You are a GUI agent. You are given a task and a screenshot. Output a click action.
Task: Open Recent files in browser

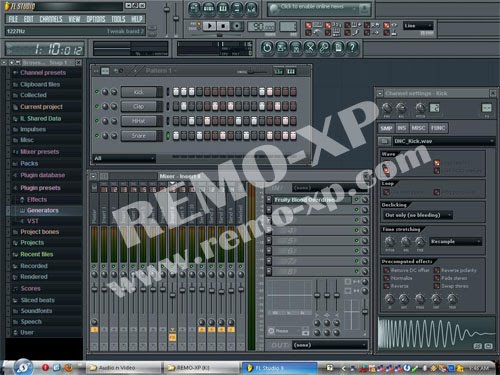coord(37,254)
